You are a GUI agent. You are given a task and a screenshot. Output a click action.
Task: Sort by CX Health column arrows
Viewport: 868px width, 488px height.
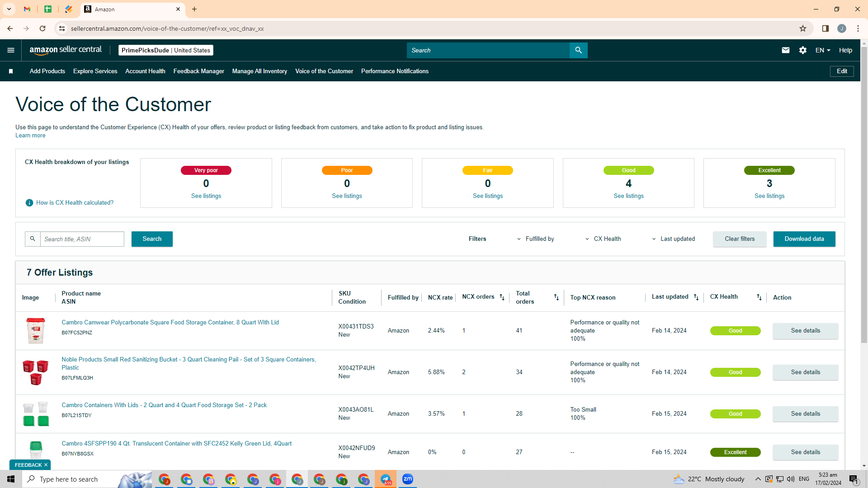point(759,297)
